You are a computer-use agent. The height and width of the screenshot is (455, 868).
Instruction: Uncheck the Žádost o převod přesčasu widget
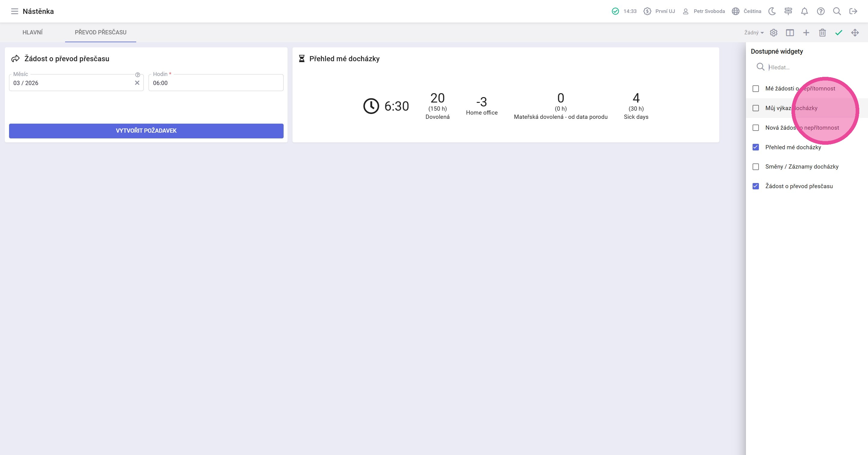coord(756,186)
